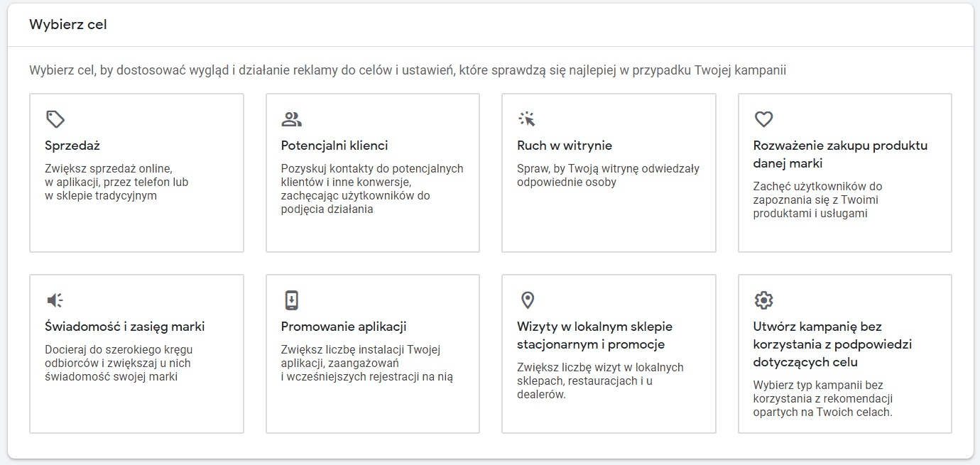
Task: Click the cursor click icon for Ruch w witrynie
Action: (527, 119)
